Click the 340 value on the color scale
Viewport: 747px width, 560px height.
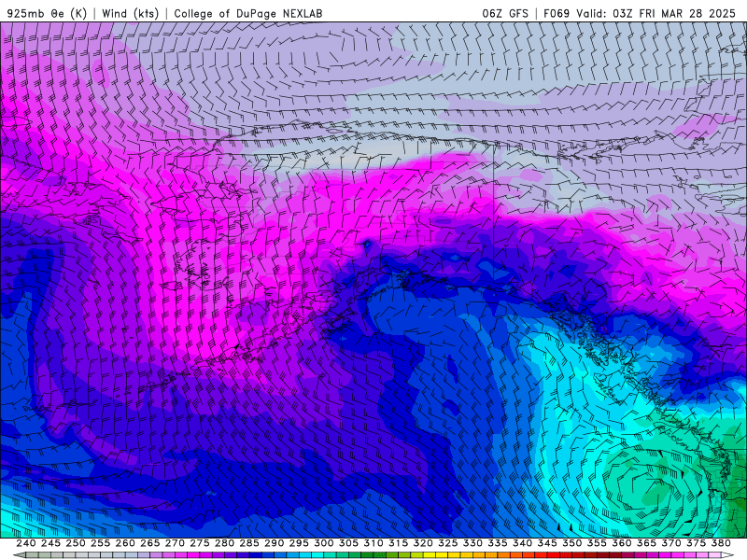[x=522, y=543]
